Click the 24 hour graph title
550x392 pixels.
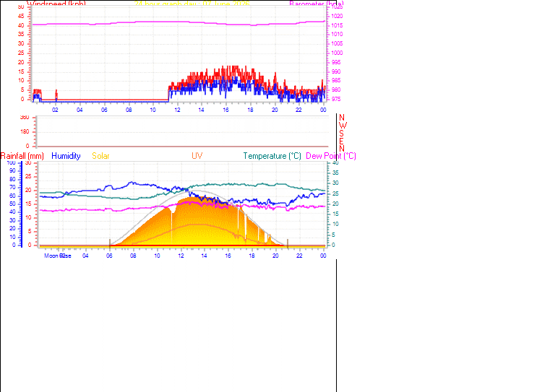click(192, 4)
